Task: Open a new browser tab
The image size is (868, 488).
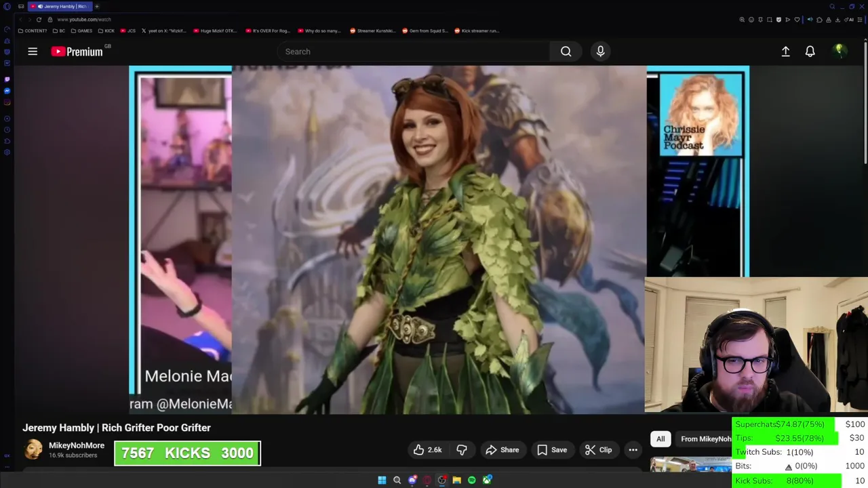Action: coord(97,6)
